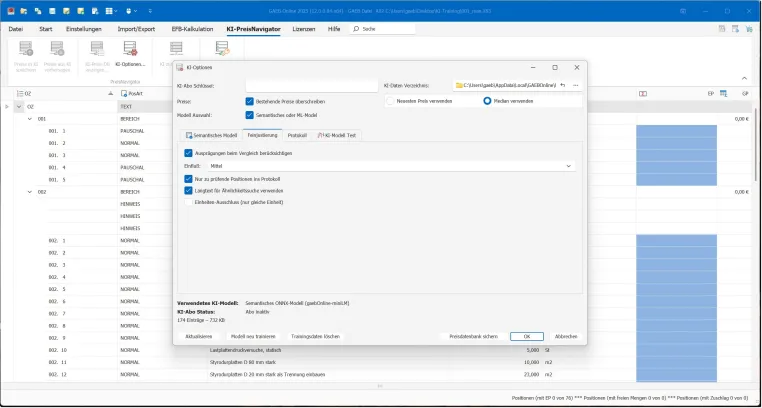The width and height of the screenshot is (762, 408).
Task: Click Modell neu trainieren button
Action: pyautogui.click(x=253, y=336)
